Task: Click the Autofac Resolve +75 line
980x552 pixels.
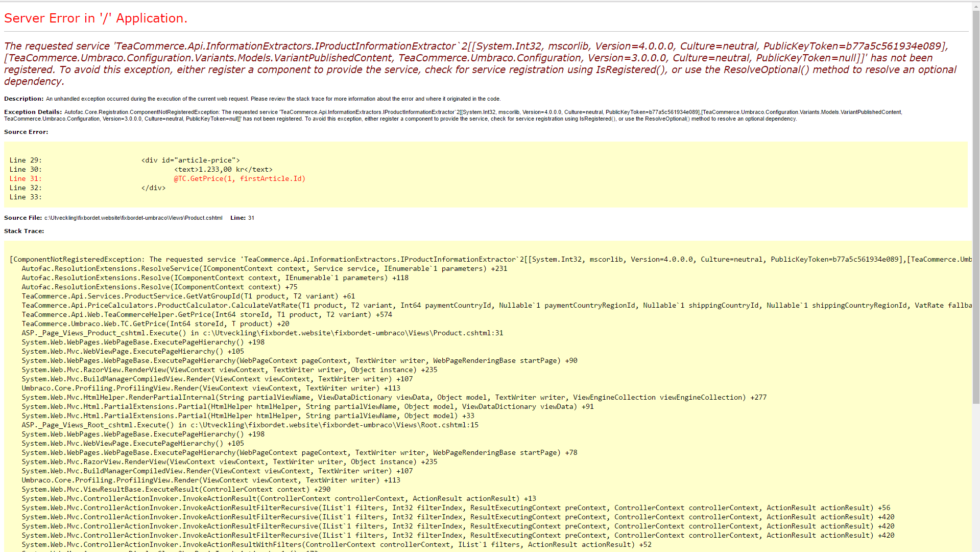Action: (159, 287)
